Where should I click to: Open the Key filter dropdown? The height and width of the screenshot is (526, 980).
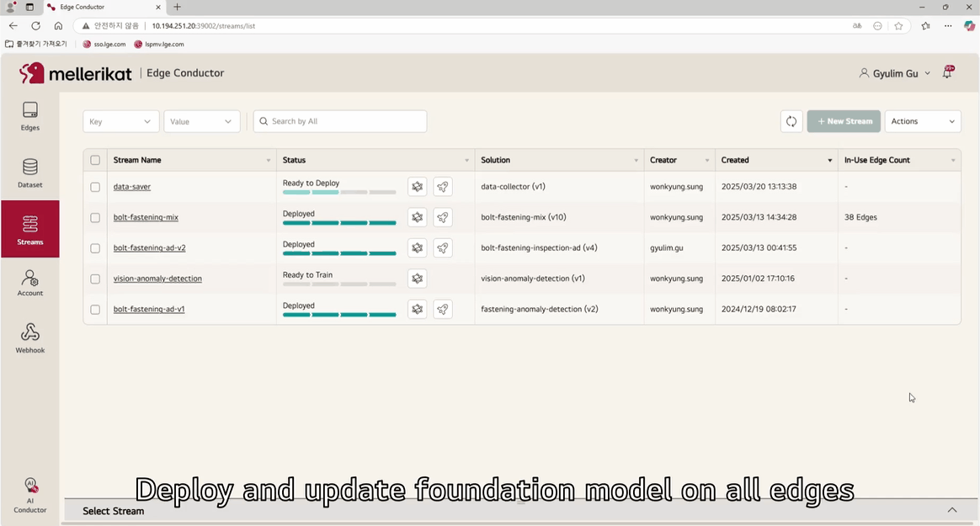120,121
